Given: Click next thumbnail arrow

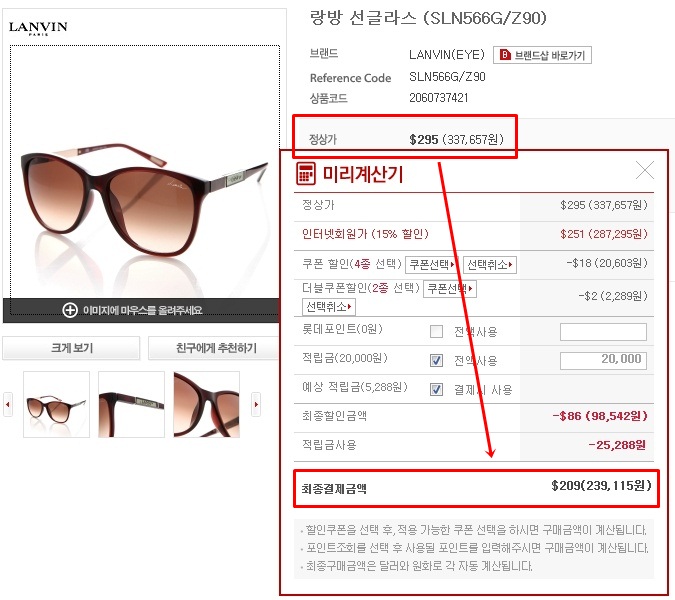Looking at the screenshot, I should tap(256, 404).
